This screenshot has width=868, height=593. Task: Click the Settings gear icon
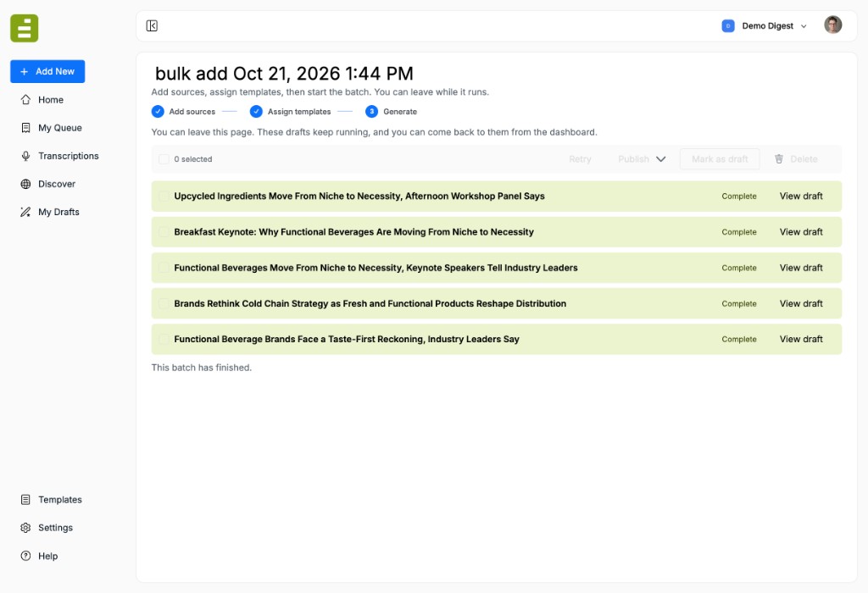point(25,528)
